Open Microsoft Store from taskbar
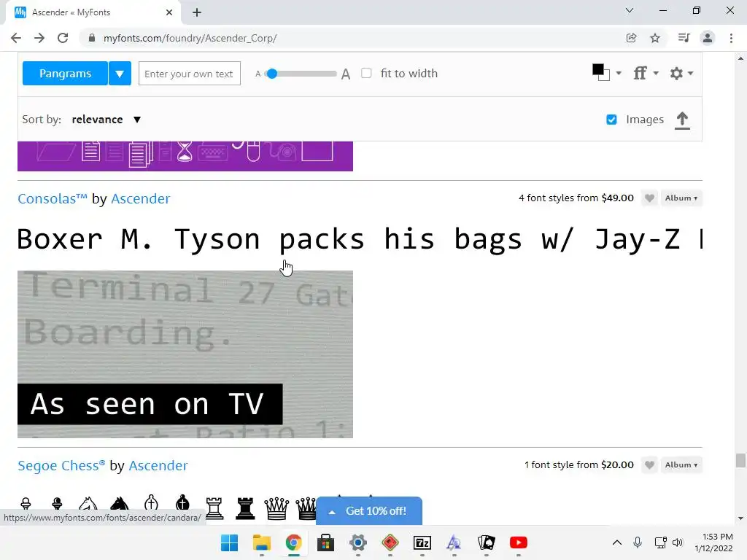747x560 pixels. [x=326, y=542]
